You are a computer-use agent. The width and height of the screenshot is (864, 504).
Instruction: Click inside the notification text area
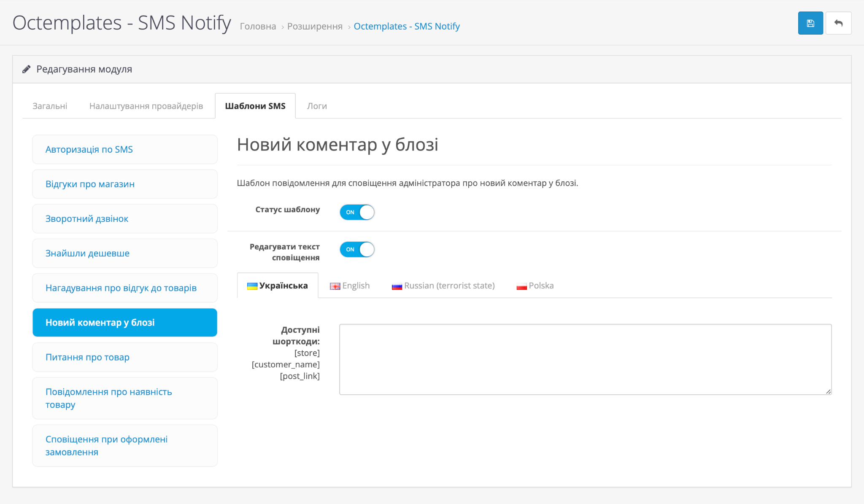586,359
